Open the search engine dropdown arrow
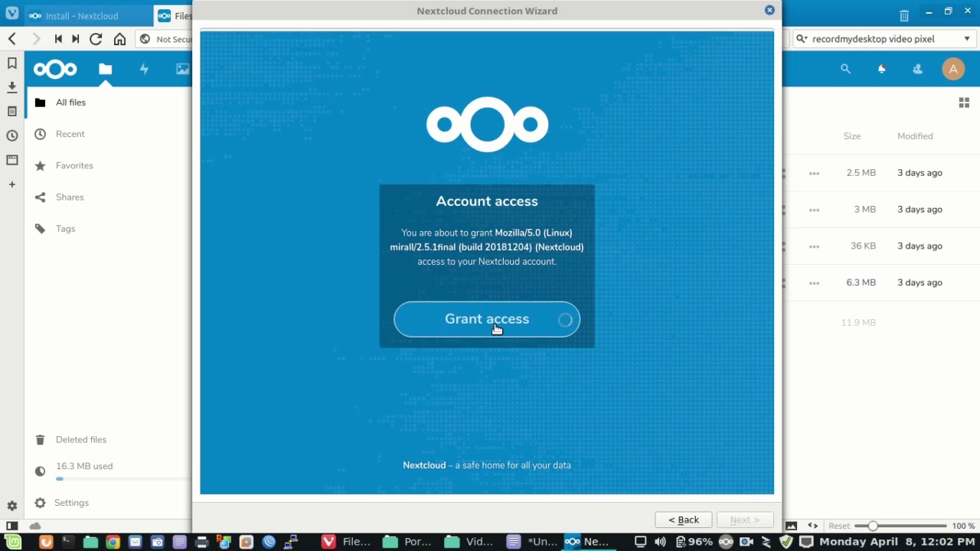The image size is (980, 551). pyautogui.click(x=966, y=39)
